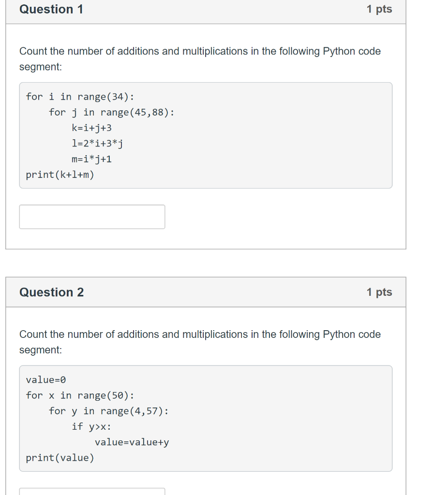Click the code line 'l=2*i+3*j'

point(97,144)
